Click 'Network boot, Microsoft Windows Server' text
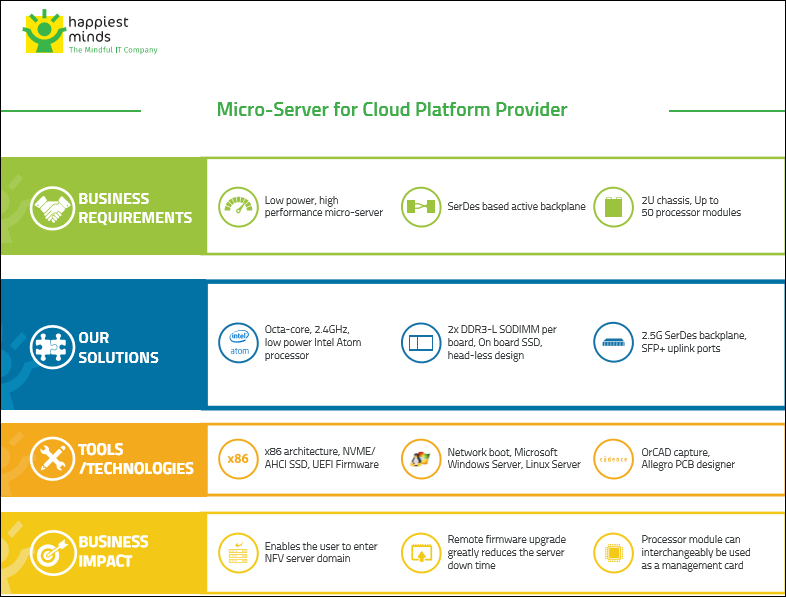 click(514, 458)
